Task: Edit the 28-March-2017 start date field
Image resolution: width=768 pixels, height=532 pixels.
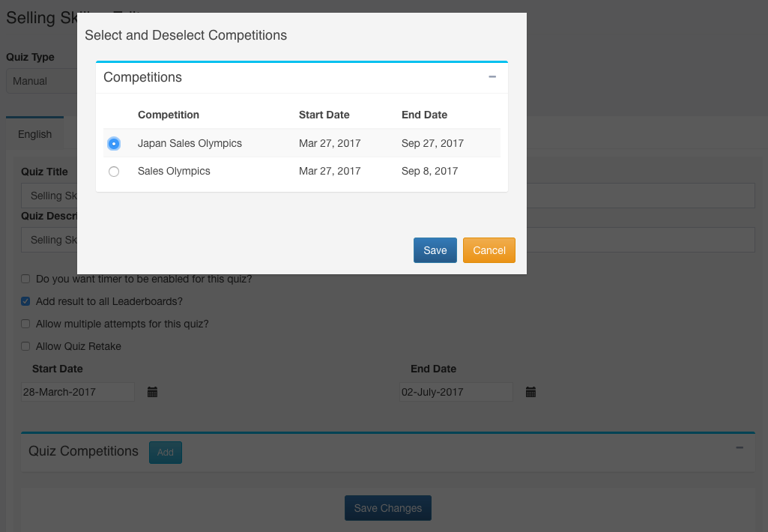Action: (78, 392)
